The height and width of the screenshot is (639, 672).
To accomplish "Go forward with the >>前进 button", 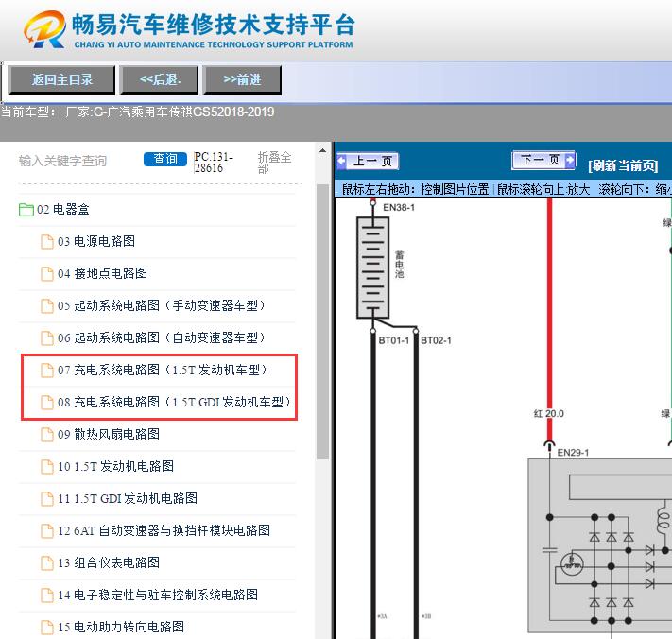I will click(x=242, y=79).
